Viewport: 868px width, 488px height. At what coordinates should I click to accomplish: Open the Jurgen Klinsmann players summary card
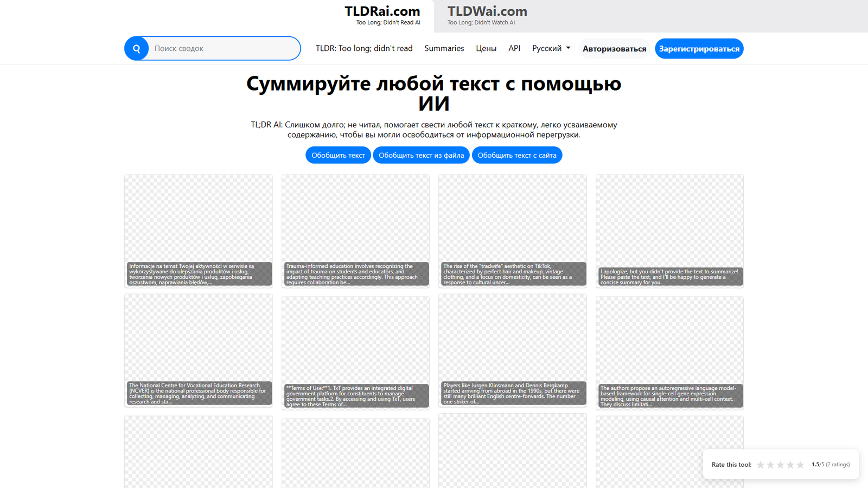coord(513,351)
